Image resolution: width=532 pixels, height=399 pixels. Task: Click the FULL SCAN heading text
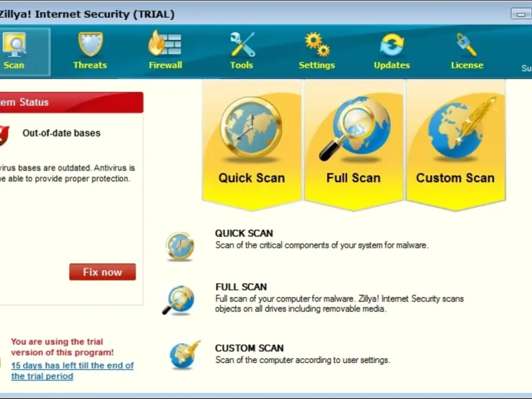point(241,287)
